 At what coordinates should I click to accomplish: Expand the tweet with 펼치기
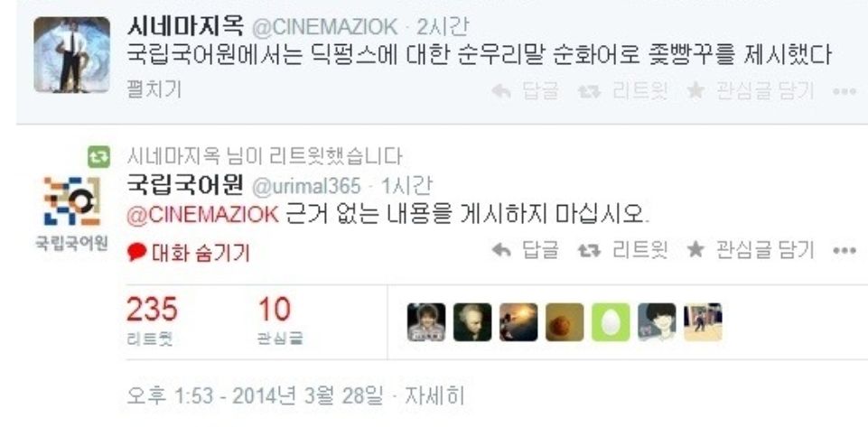pyautogui.click(x=154, y=89)
